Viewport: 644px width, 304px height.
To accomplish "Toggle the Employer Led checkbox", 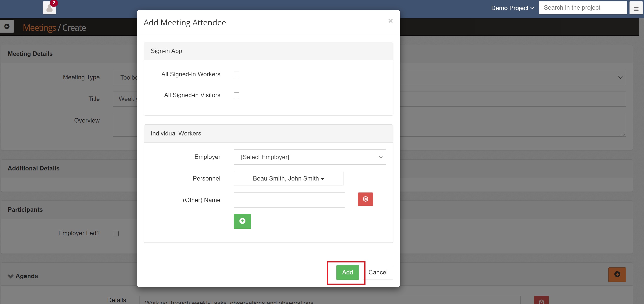I will [x=116, y=233].
